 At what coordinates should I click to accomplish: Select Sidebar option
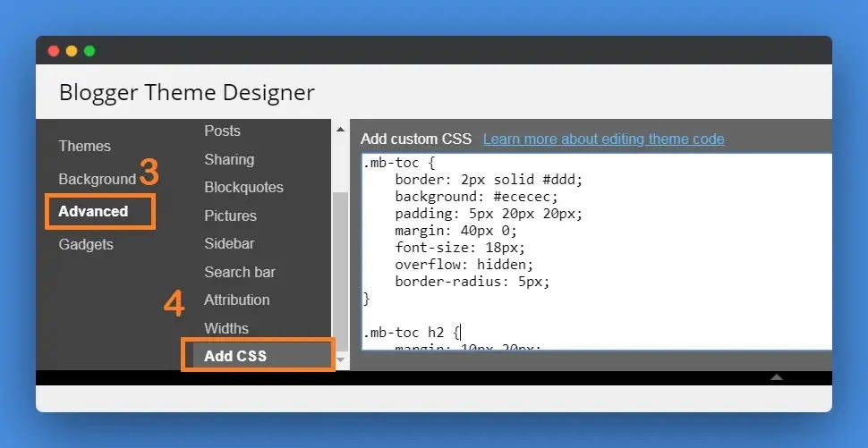point(229,243)
